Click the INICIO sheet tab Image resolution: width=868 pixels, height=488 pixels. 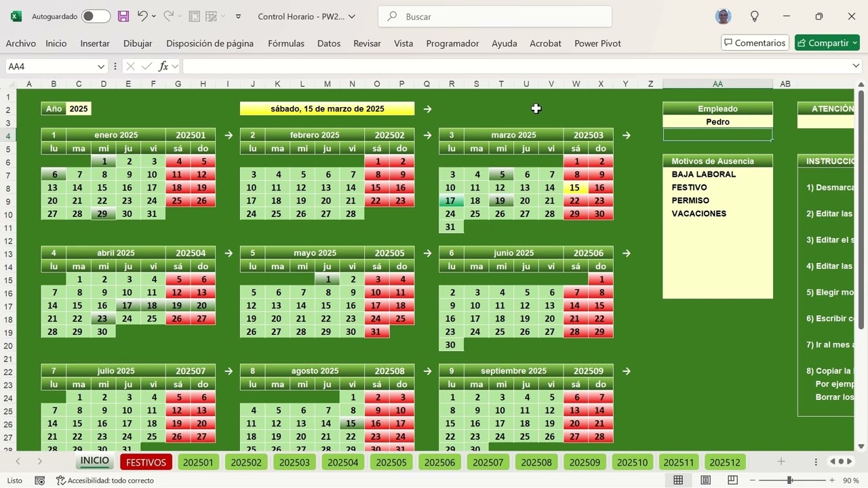pos(95,461)
